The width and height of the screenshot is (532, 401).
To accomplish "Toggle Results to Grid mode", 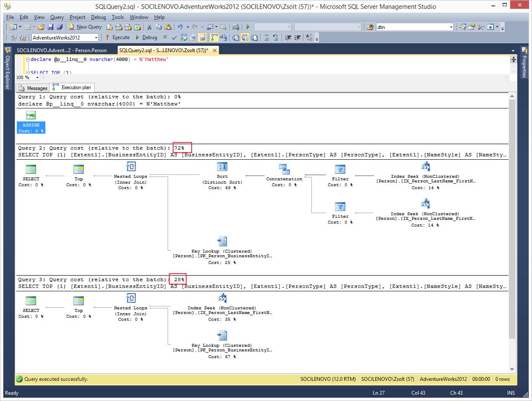I will coord(245,37).
